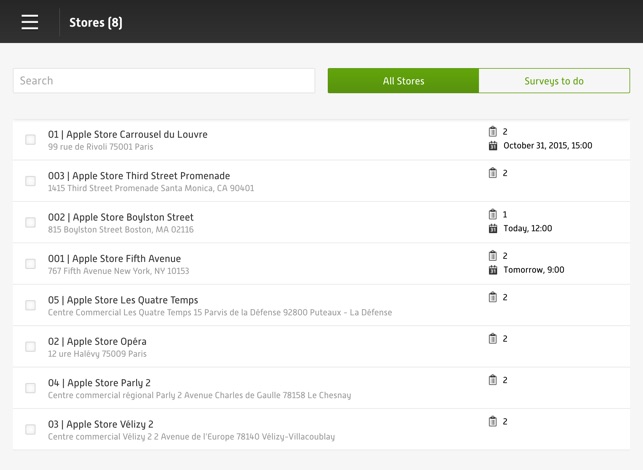Focus the Search input field

(164, 81)
